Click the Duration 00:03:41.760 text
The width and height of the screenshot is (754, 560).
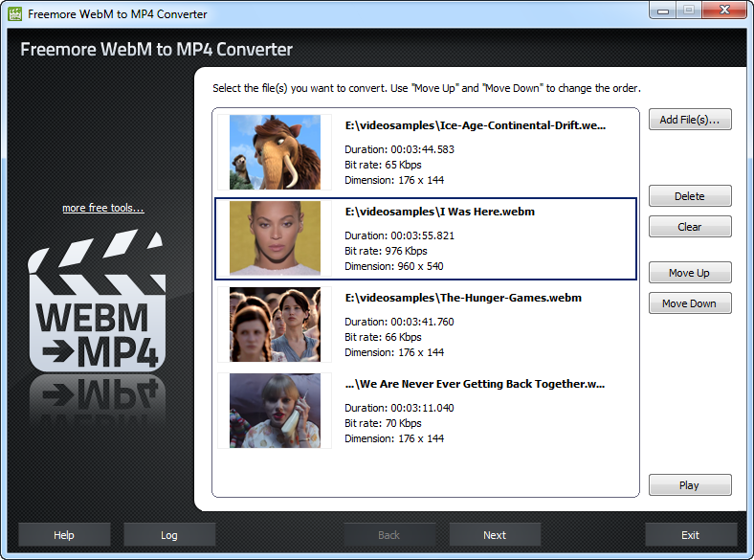399,322
